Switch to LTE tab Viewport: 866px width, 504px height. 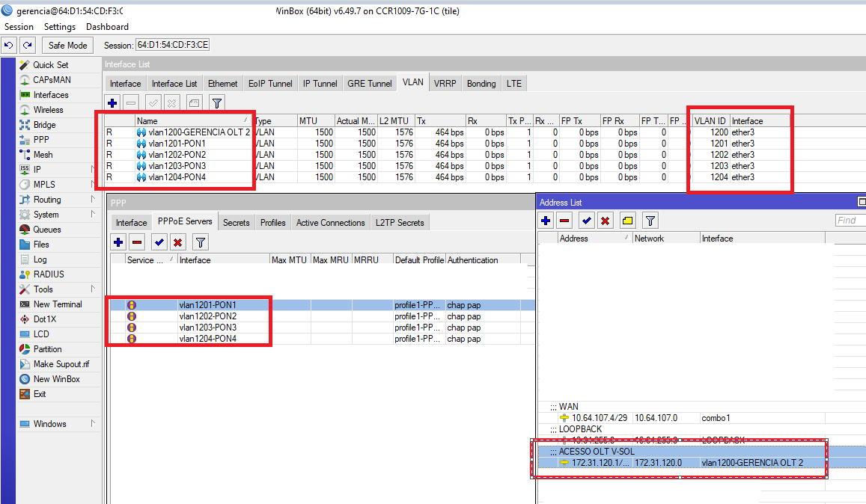(513, 83)
